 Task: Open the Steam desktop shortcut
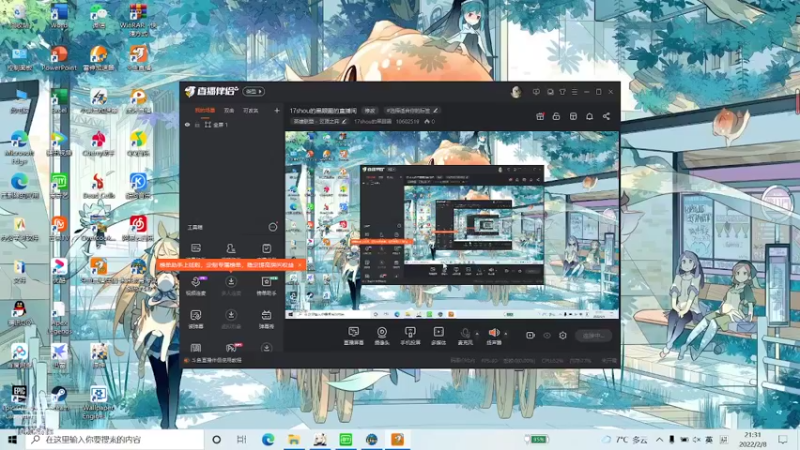[59, 398]
